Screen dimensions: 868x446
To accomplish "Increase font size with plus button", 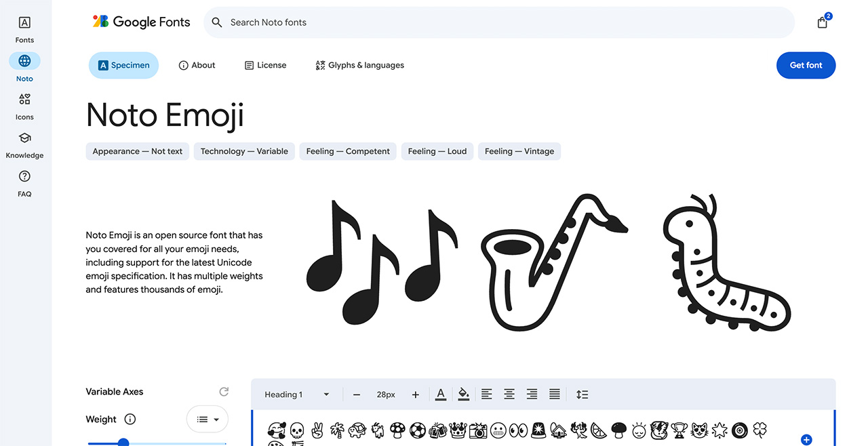I will click(x=416, y=394).
